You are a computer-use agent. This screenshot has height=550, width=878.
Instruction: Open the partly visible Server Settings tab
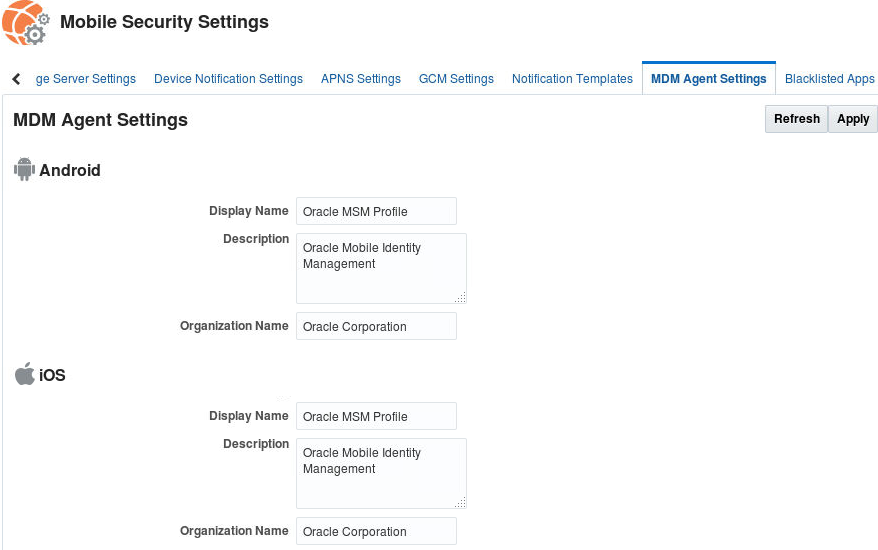[x=86, y=79]
